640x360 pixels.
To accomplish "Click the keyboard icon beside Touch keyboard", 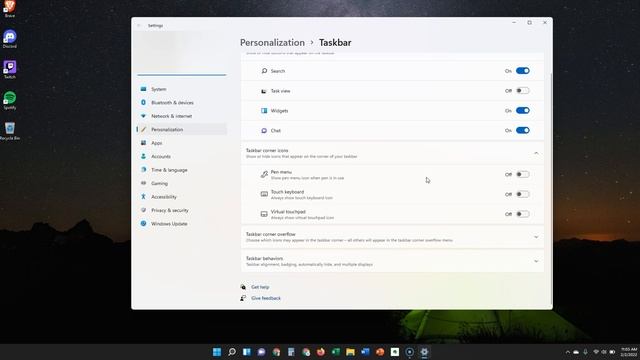I will (264, 194).
